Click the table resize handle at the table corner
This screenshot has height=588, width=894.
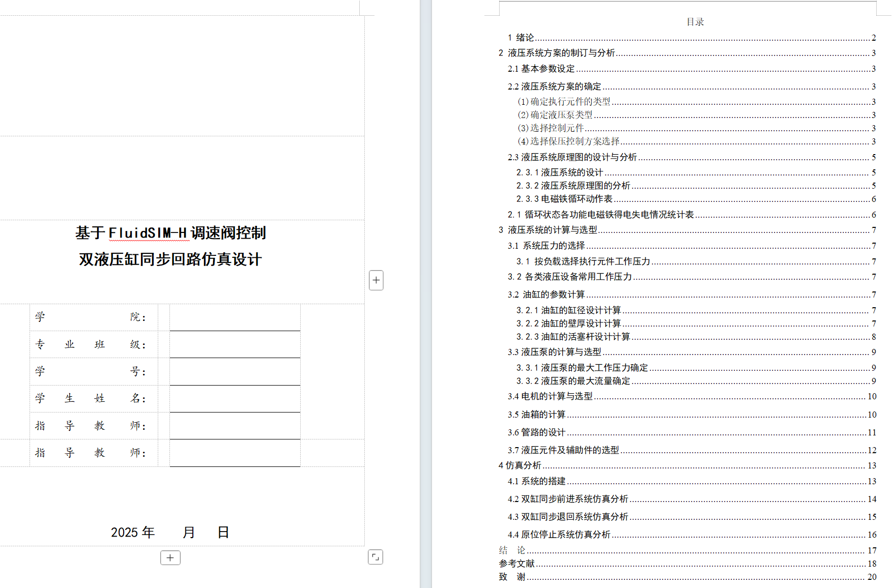coord(376,557)
